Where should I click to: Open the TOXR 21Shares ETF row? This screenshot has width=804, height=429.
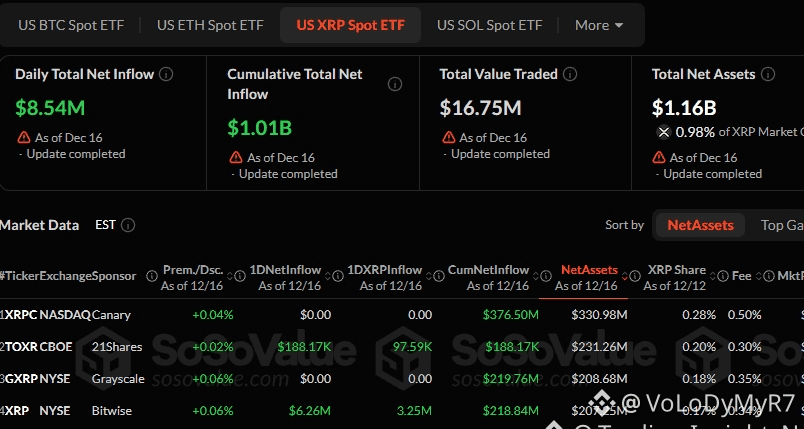tap(71, 347)
